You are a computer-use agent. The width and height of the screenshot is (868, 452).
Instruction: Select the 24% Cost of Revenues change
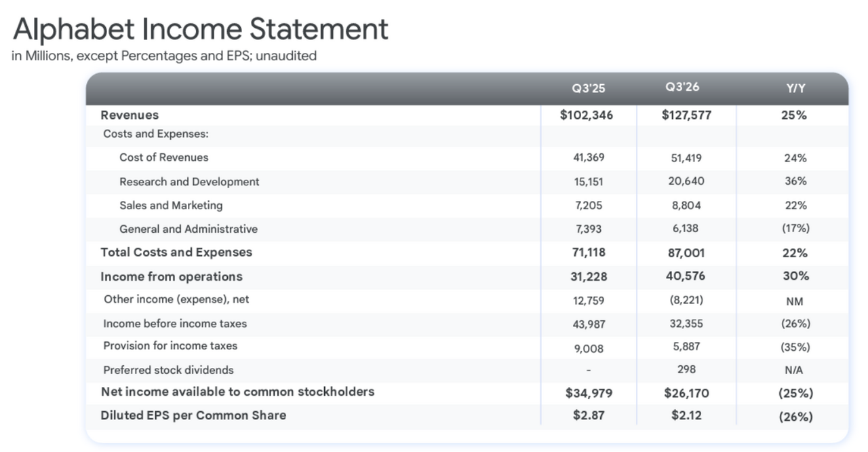795,158
